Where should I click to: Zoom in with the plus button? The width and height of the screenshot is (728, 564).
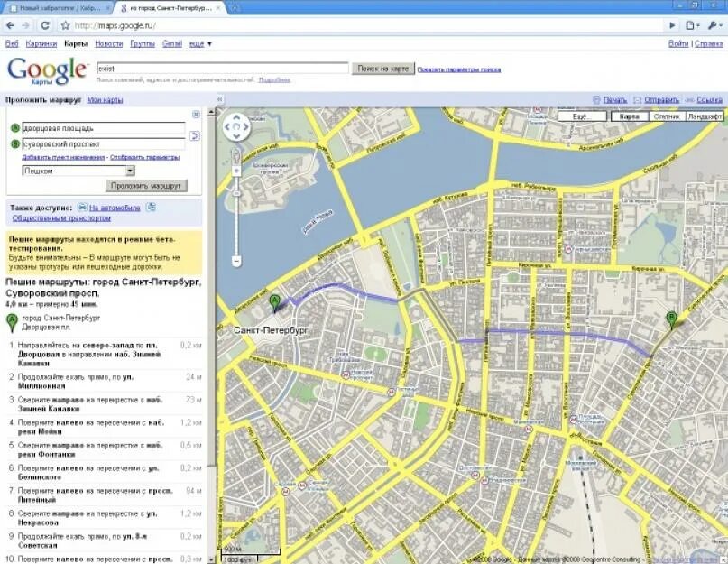coord(236,171)
